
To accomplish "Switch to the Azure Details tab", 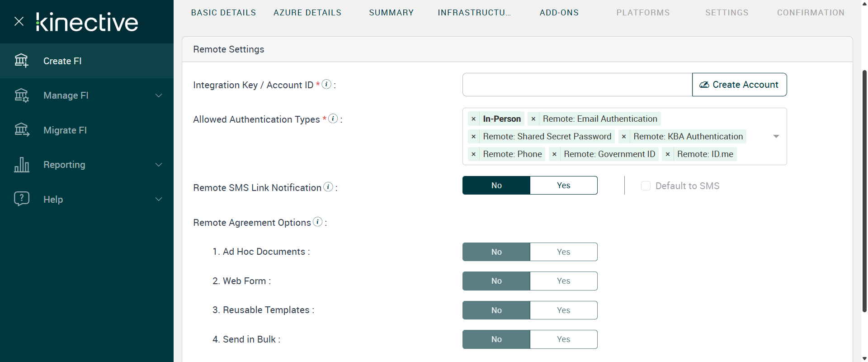I will click(x=307, y=13).
